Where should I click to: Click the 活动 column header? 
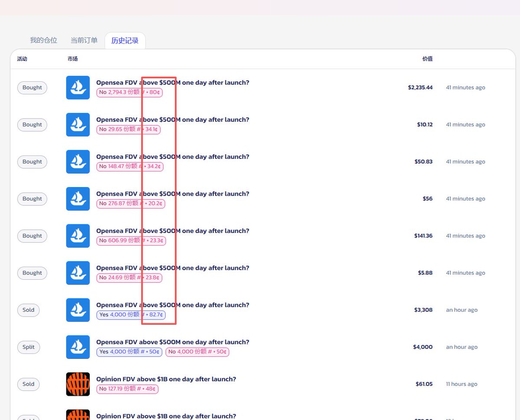click(x=22, y=59)
